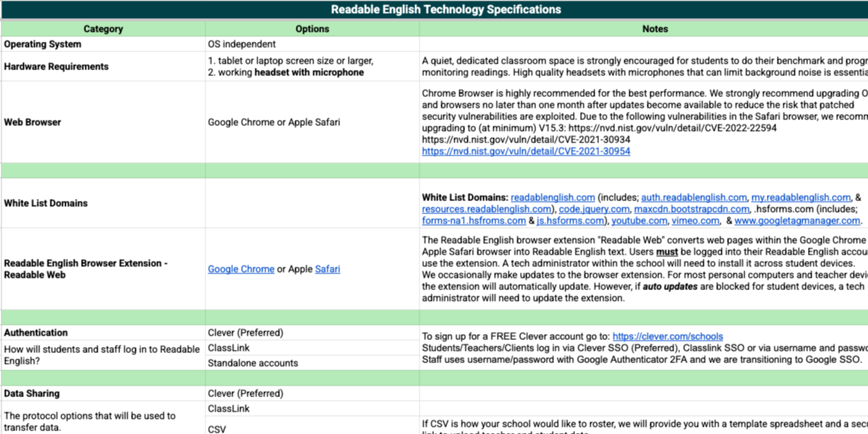The height and width of the screenshot is (434, 868).
Task: Select the 'Standalone accounts' cell
Action: pos(312,363)
